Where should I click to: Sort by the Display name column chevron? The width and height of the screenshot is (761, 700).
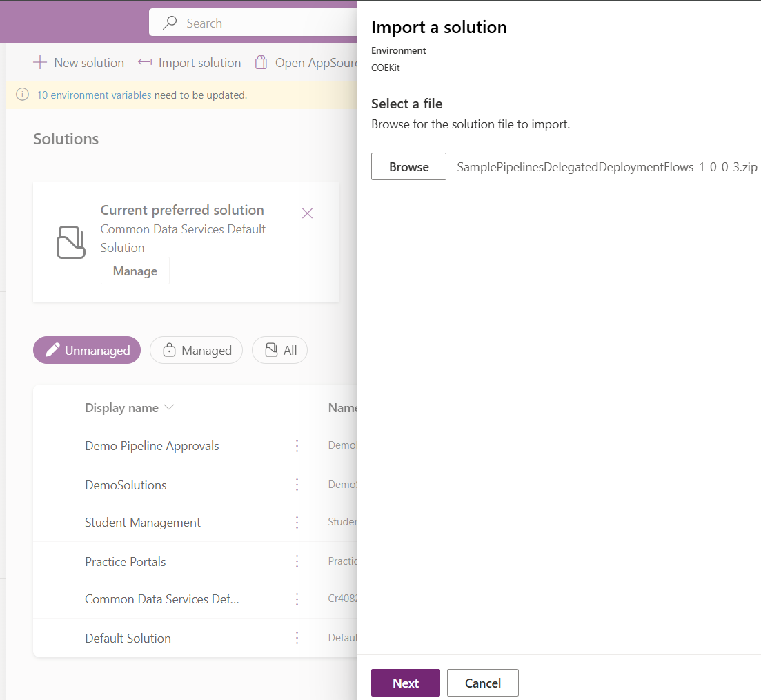169,408
